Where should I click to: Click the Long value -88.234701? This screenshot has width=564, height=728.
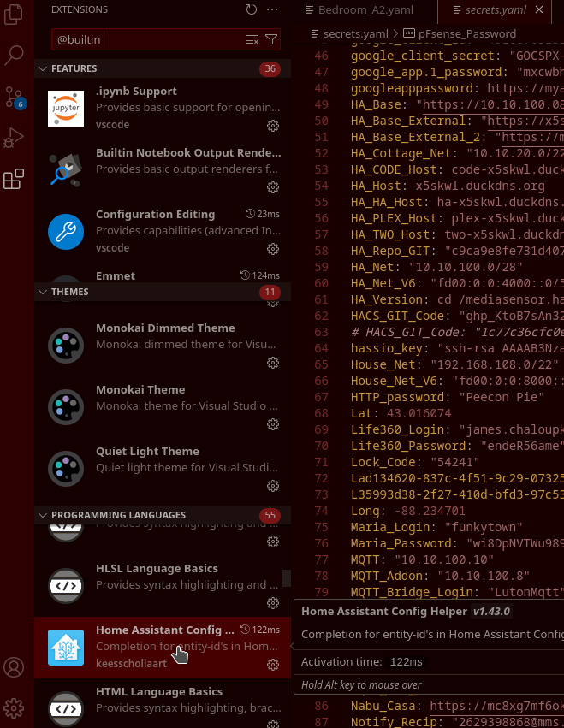(x=430, y=511)
